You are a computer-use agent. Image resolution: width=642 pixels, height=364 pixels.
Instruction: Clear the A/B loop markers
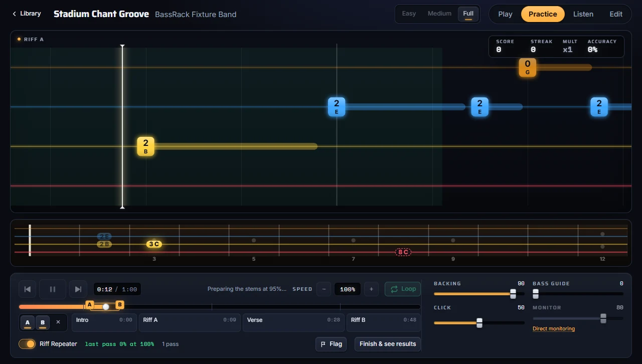(x=58, y=322)
